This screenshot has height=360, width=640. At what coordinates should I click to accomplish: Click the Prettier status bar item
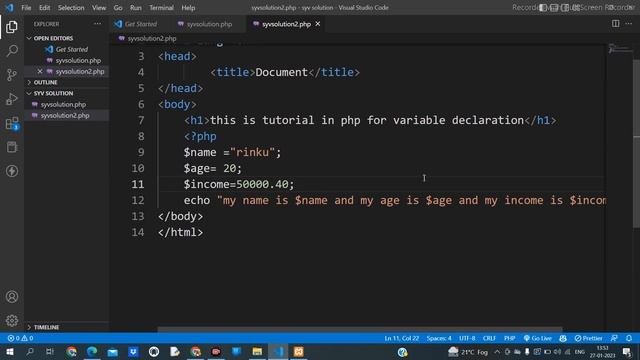tap(588, 338)
